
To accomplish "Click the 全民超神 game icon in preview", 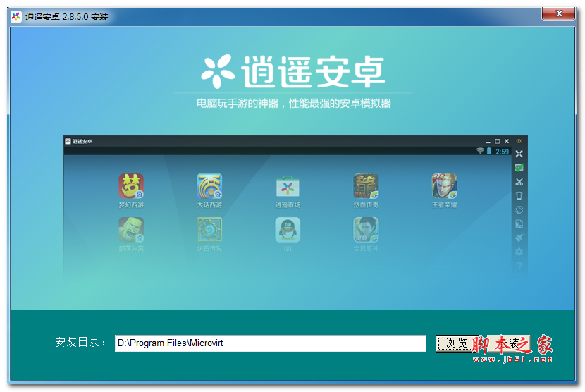I will [x=366, y=230].
